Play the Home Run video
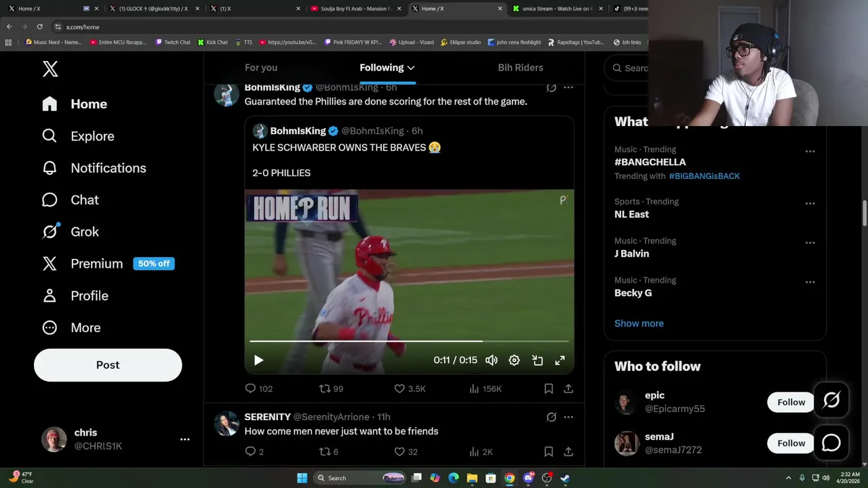This screenshot has height=488, width=868. (258, 361)
